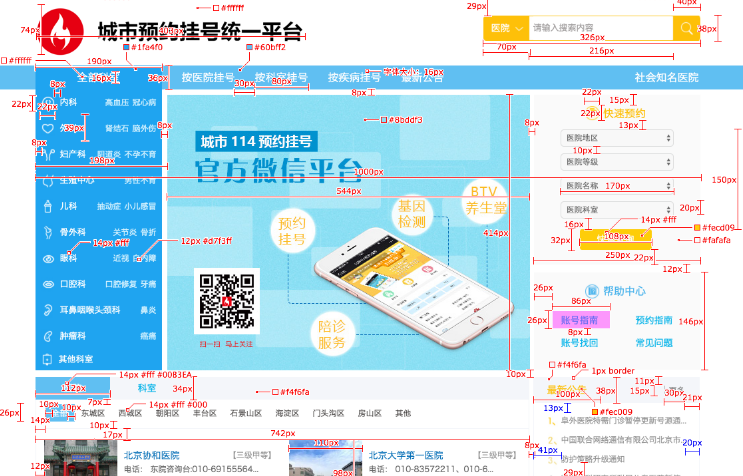Screen dimensions: 743x476
Task: Click the 官方微信平台 banner image
Action: pyautogui.click(x=348, y=233)
